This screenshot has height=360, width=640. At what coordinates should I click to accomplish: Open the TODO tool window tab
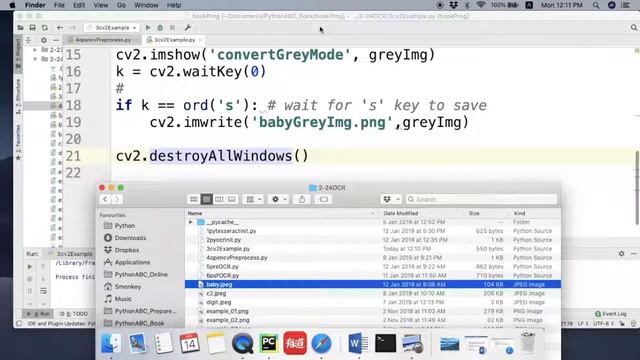click(73, 314)
